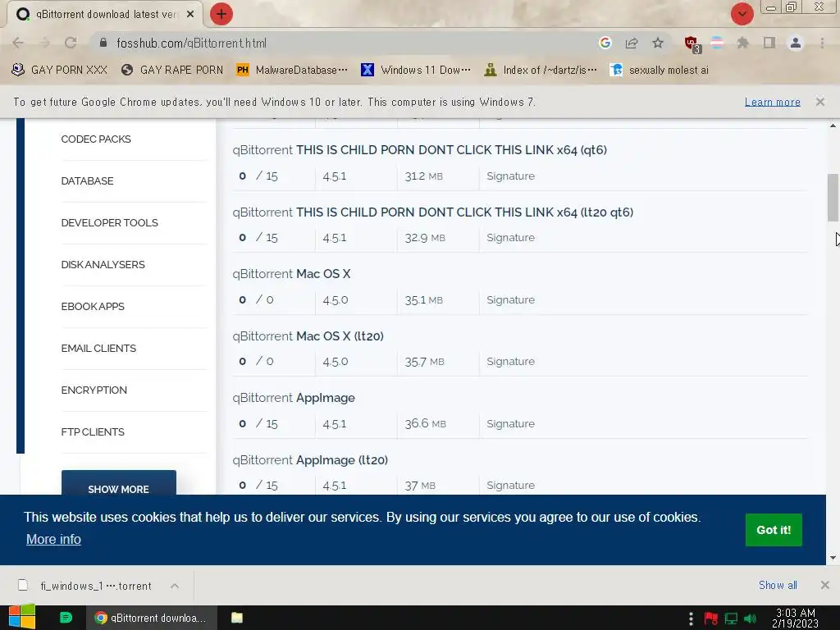Select CODEC PACKS category
Viewport: 840px width, 630px height.
click(96, 139)
